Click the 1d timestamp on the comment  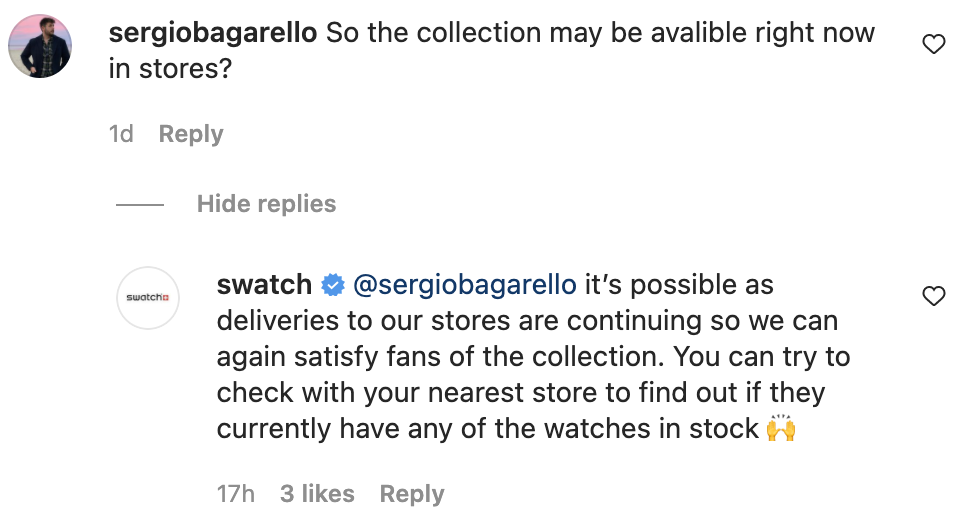121,134
